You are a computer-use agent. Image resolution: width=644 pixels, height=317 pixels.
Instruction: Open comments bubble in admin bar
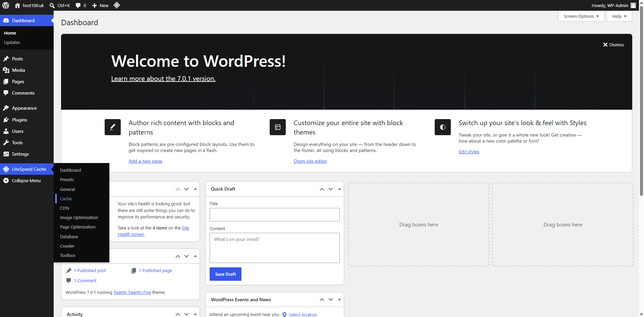click(x=81, y=5)
